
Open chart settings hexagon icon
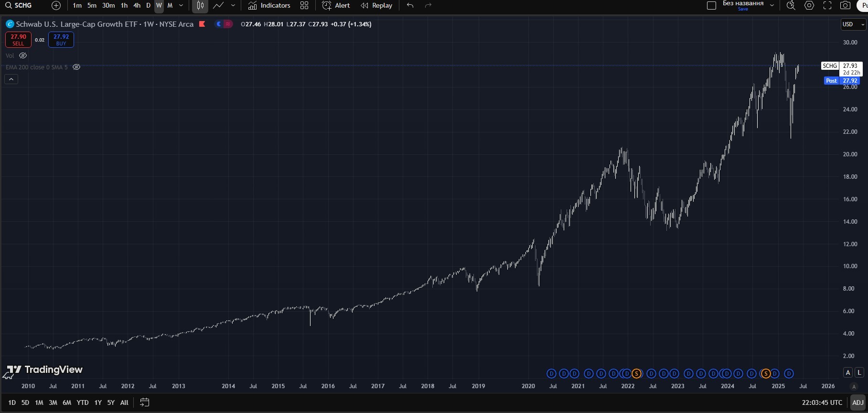(x=809, y=5)
